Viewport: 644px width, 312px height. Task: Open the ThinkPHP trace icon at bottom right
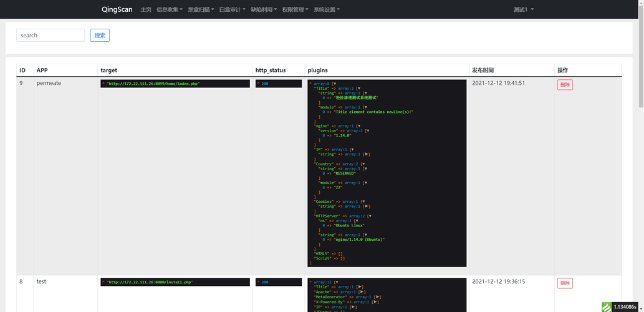point(607,307)
